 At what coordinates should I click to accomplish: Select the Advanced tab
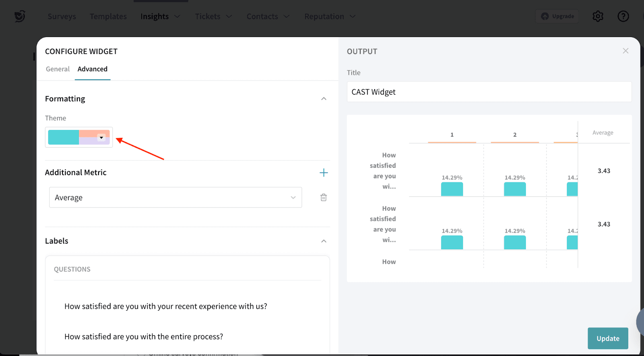coord(93,69)
